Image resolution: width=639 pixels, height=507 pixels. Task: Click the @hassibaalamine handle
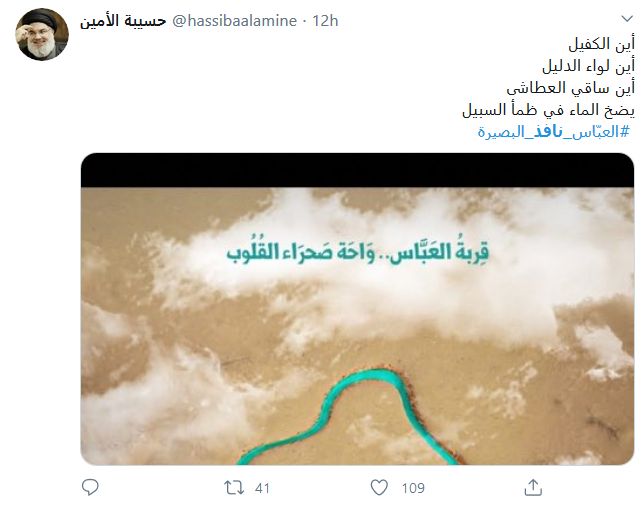235,21
